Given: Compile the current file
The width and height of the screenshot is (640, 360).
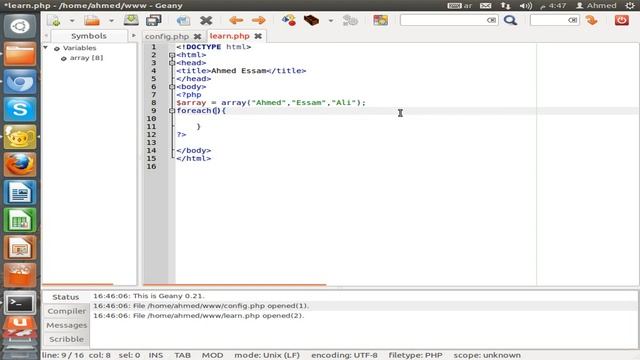Looking at the screenshot, I should [289, 20].
